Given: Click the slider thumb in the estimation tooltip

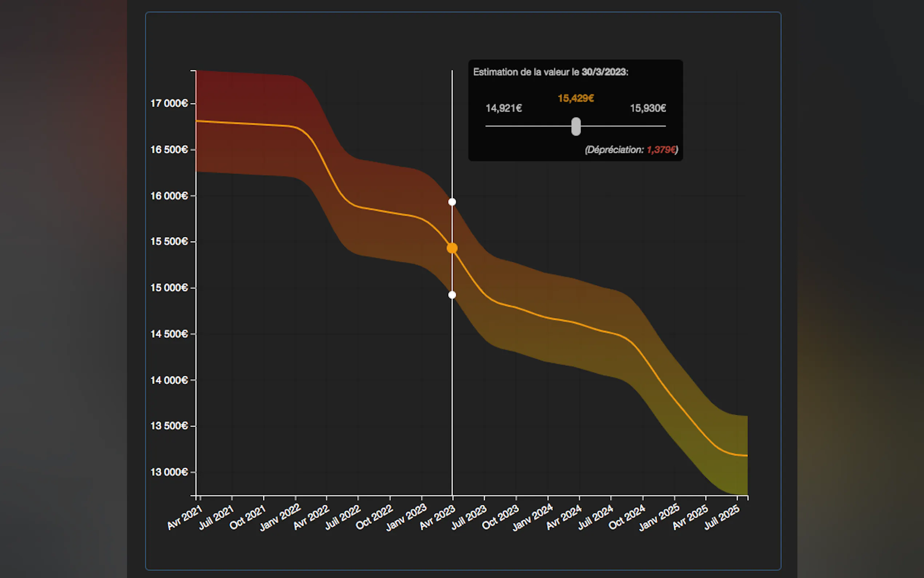Looking at the screenshot, I should 575,126.
